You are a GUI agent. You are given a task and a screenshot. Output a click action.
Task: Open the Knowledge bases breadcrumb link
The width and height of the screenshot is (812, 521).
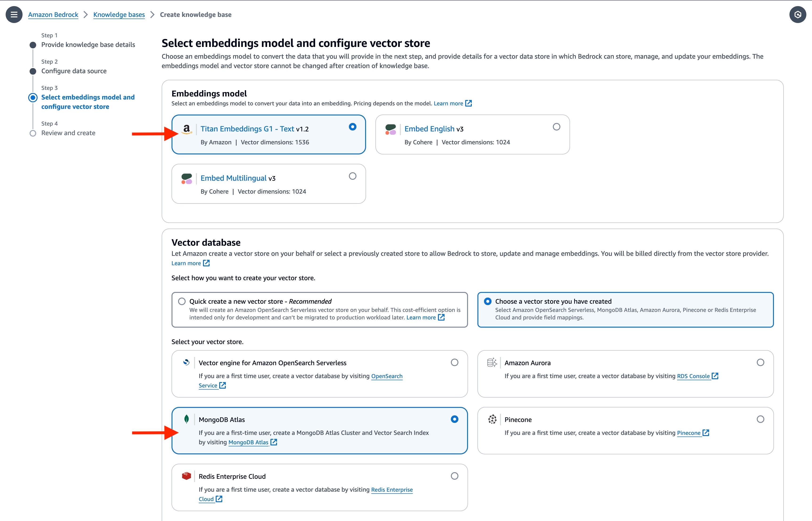[119, 15]
